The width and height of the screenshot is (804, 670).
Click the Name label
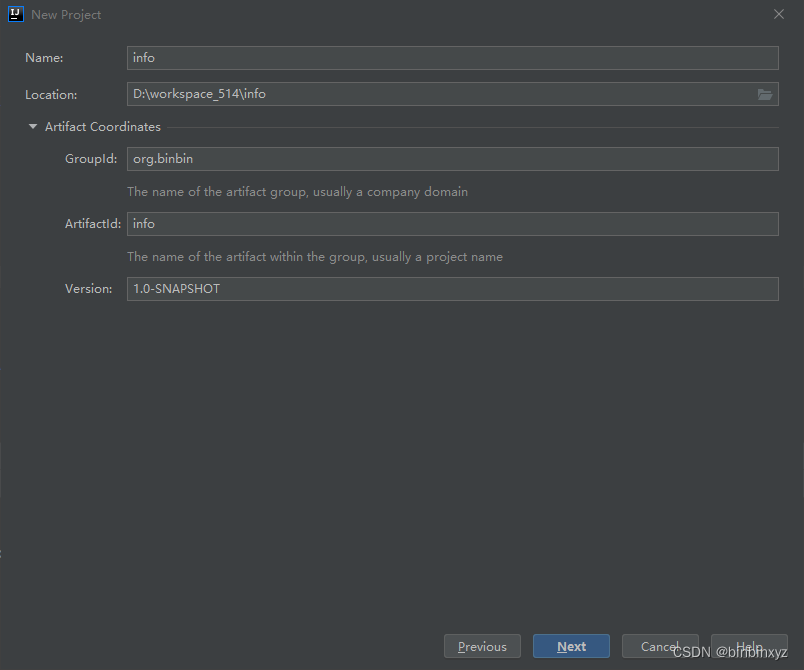44,58
